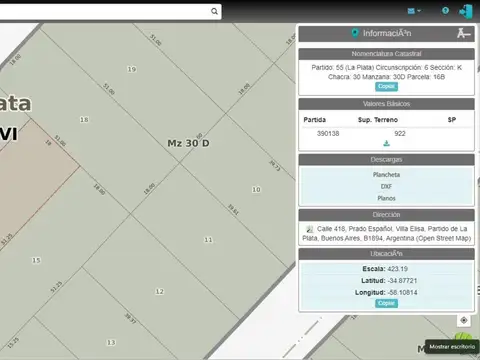480x360 pixels.
Task: Click the teal logout door icon
Action: coord(466,12)
